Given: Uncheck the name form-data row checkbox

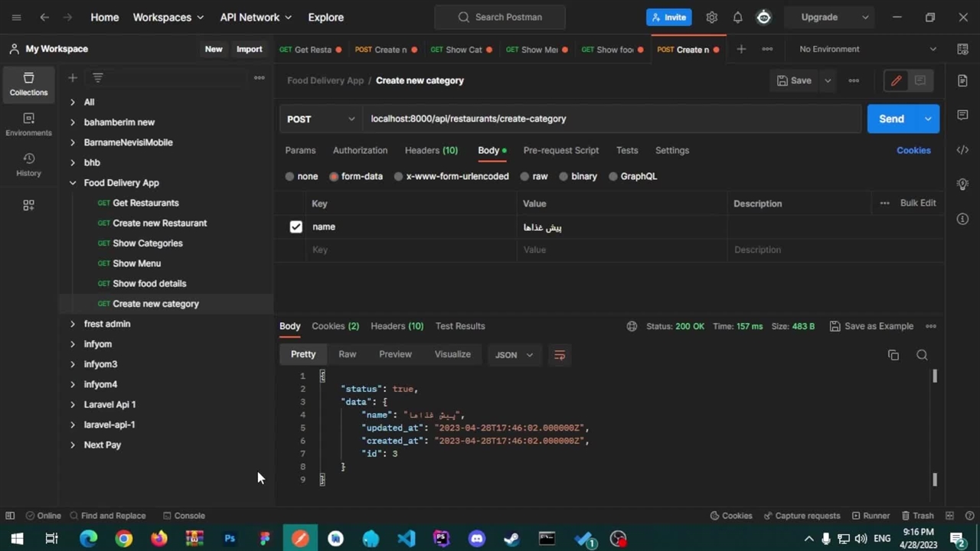Looking at the screenshot, I should pos(296,227).
